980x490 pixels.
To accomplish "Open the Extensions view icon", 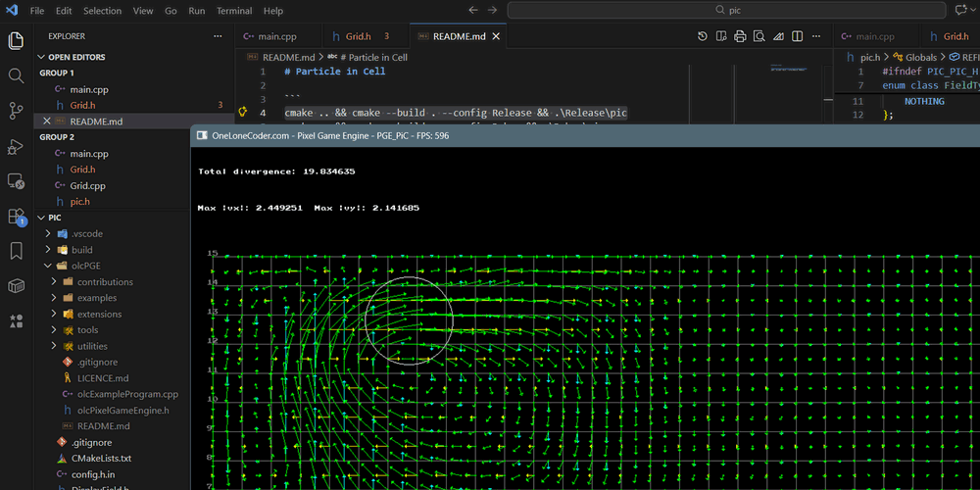I will click(16, 216).
